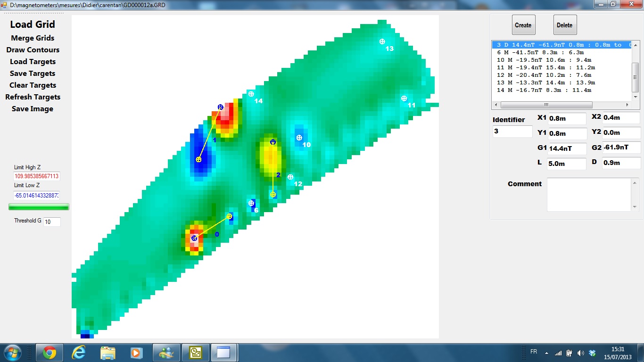This screenshot has height=362, width=644.
Task: Click the green progress bar below Limit Low Z
Action: [x=39, y=206]
